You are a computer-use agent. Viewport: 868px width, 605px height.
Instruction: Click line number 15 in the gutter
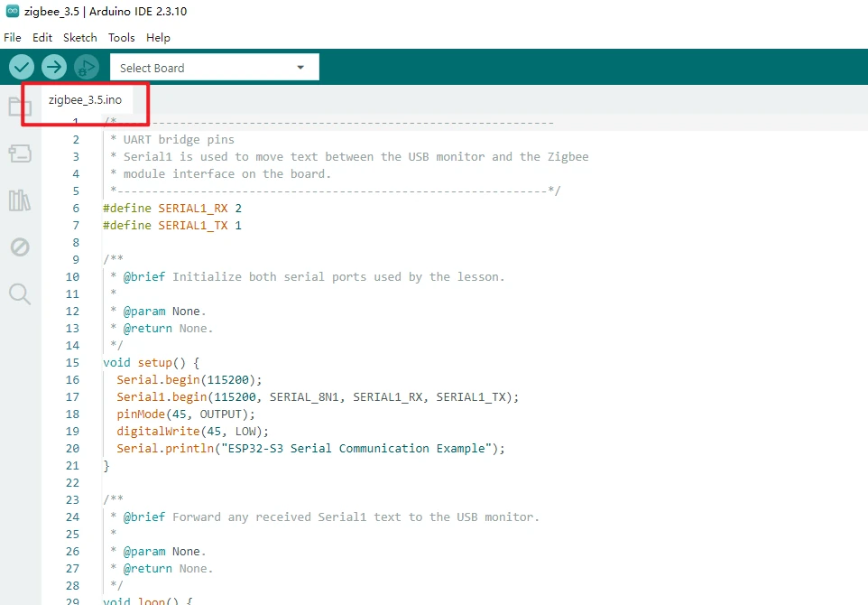point(72,363)
